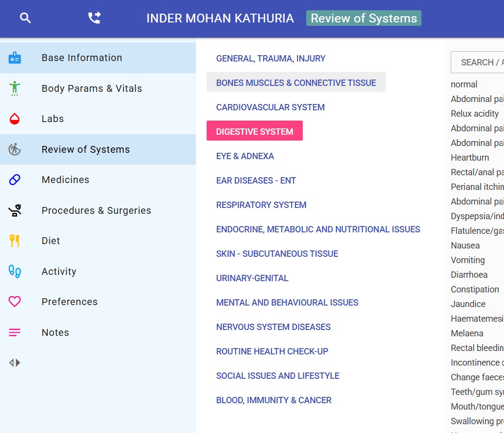504x433 pixels.
Task: Select the Digestive System category
Action: (254, 131)
